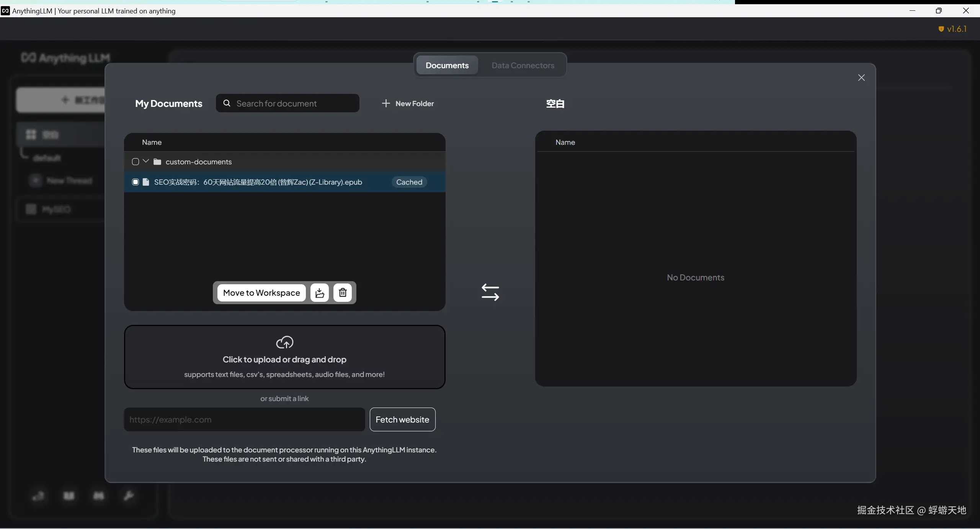Click the epub file document icon

coord(146,182)
